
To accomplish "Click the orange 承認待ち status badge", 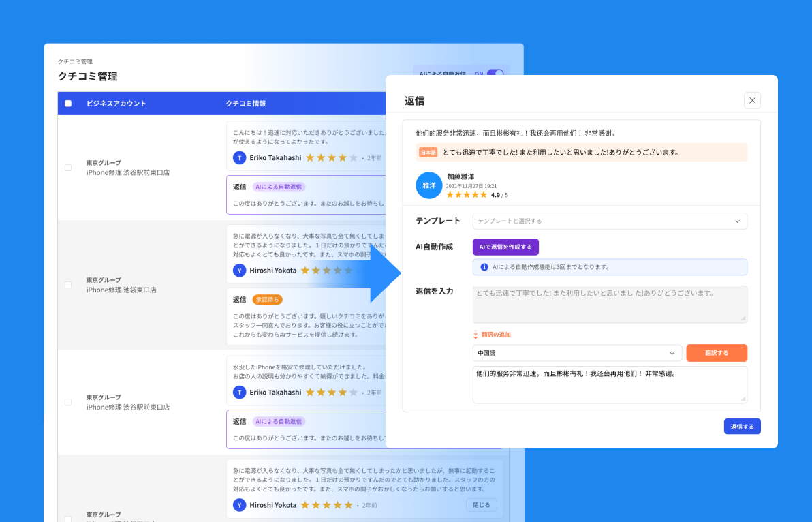I will tap(266, 299).
